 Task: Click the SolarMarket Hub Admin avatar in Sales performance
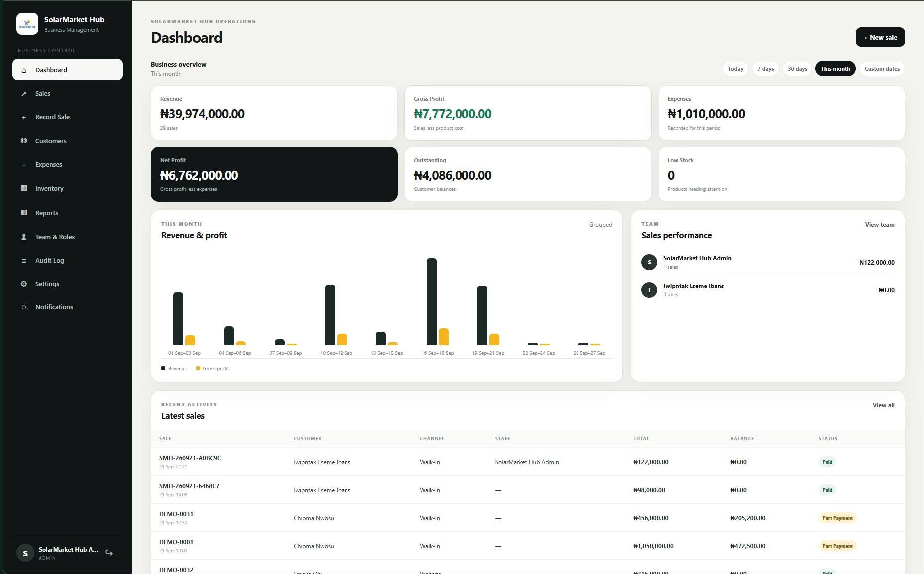click(x=649, y=262)
